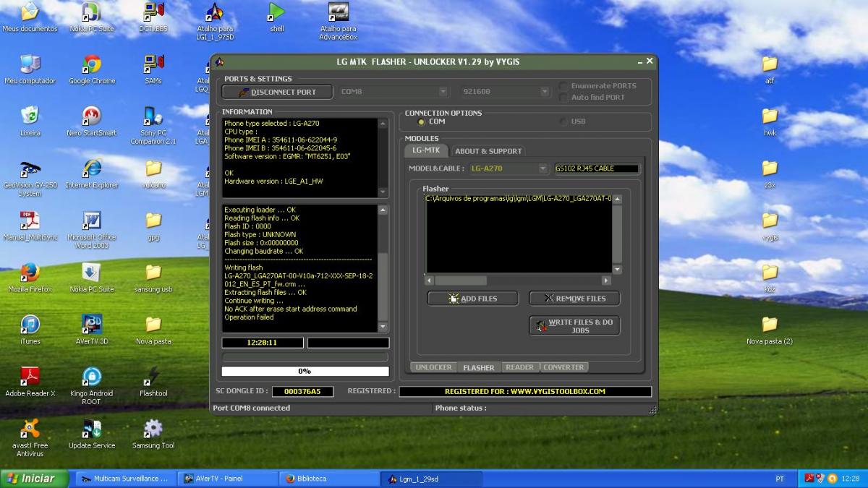
Task: Open the ABOUT & SUPPORT tab
Action: [x=488, y=151]
